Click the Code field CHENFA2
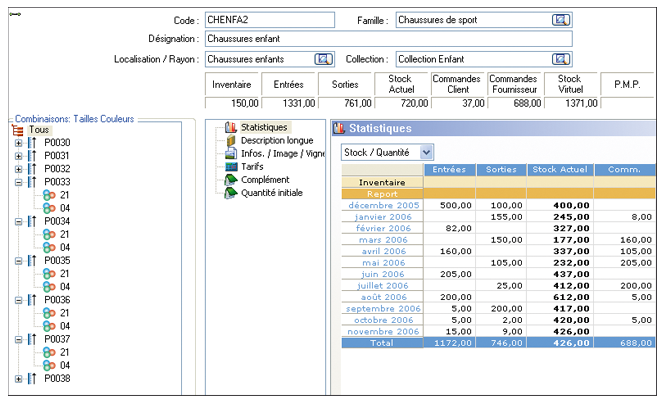This screenshot has height=404, width=662. coord(269,20)
